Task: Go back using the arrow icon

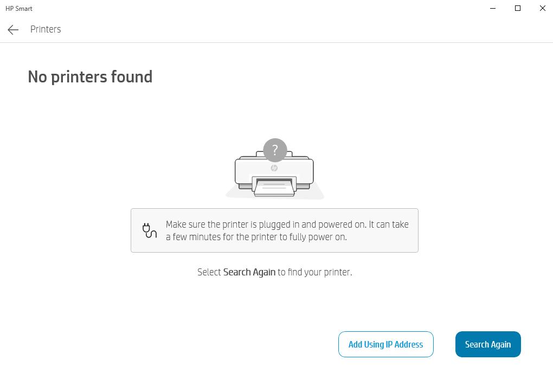Action: click(x=13, y=30)
